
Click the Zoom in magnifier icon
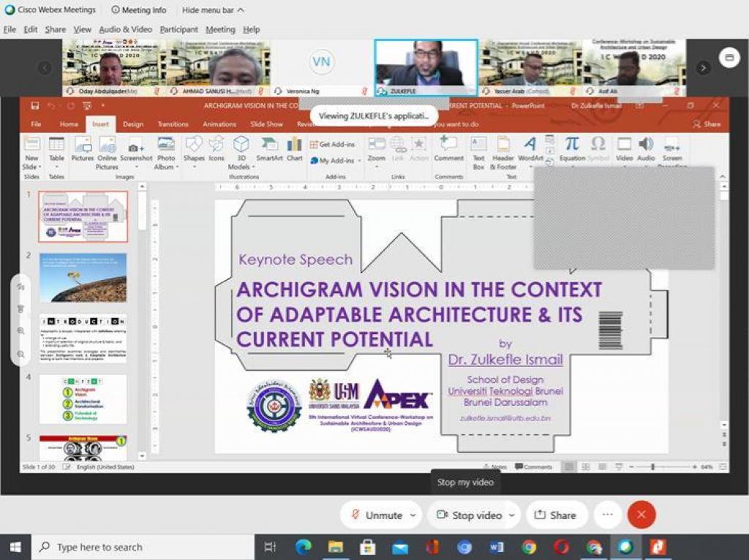click(21, 331)
